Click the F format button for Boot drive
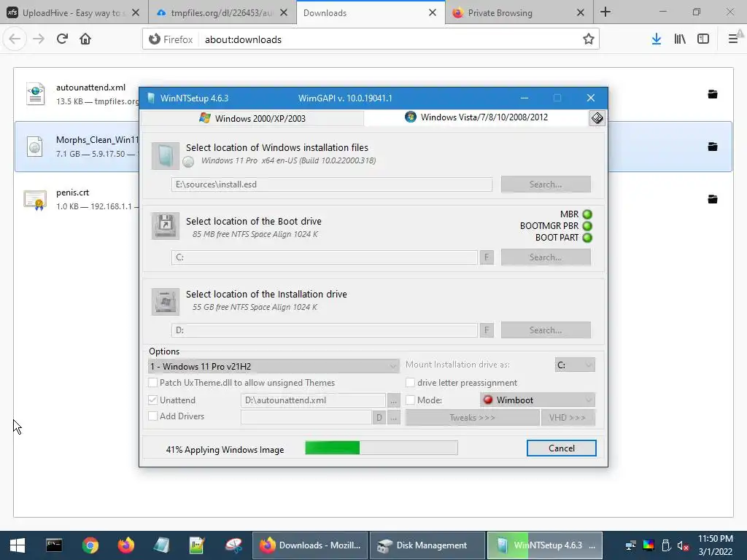The height and width of the screenshot is (560, 747). [x=487, y=257]
